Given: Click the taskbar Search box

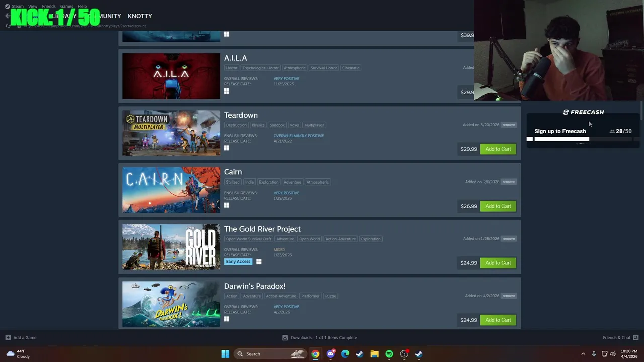Looking at the screenshot, I should coord(271,354).
